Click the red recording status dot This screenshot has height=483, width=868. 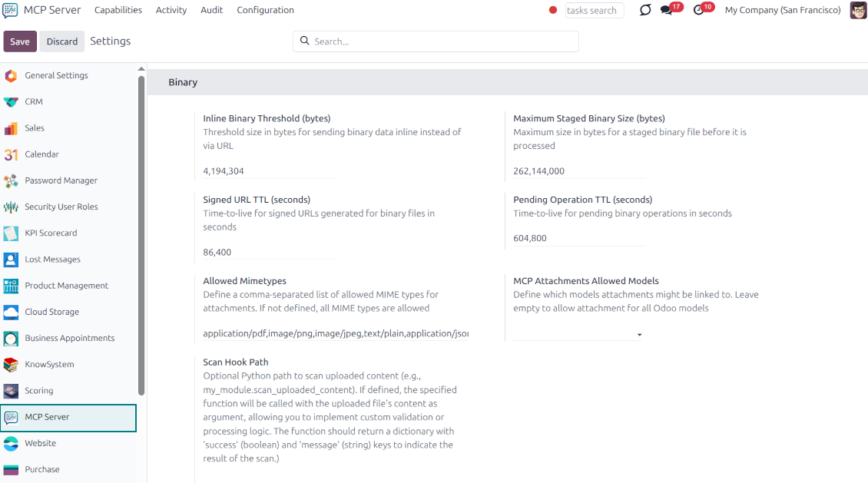tap(553, 10)
